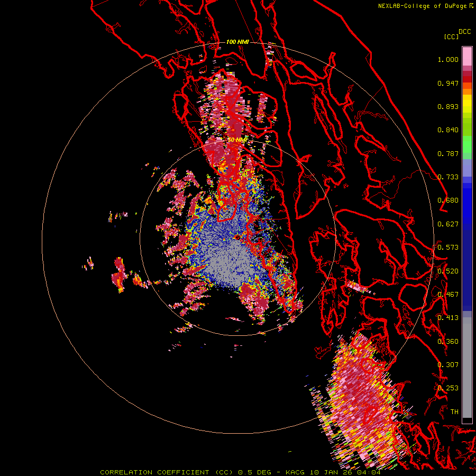Viewport: 476px width, 476px height.
Task: Select the 0.253 scale value
Action: (448, 388)
